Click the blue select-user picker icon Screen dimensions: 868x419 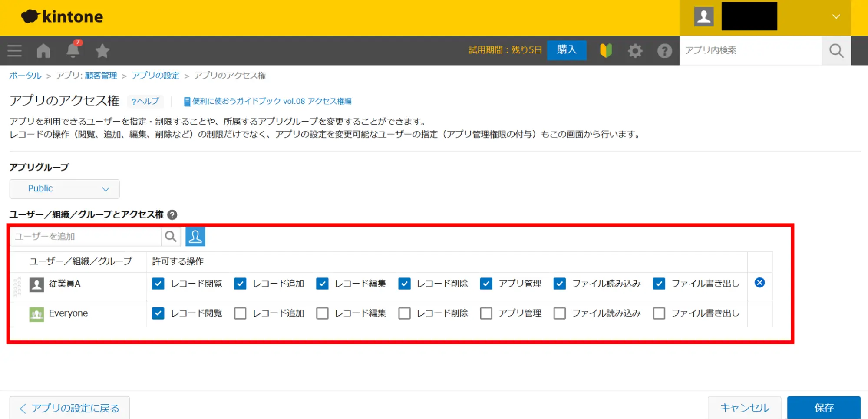[195, 237]
